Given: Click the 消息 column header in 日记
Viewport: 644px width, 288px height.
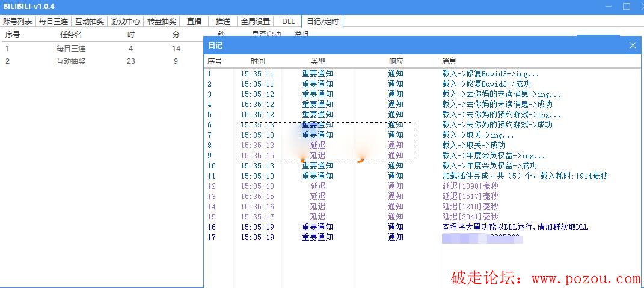Looking at the screenshot, I should pos(449,61).
